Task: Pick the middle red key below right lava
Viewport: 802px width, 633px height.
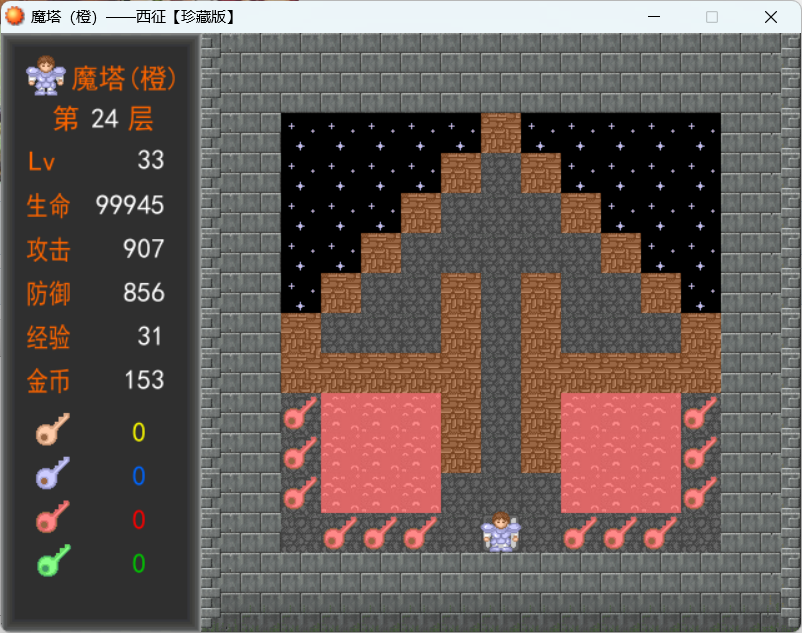Action: [620, 533]
